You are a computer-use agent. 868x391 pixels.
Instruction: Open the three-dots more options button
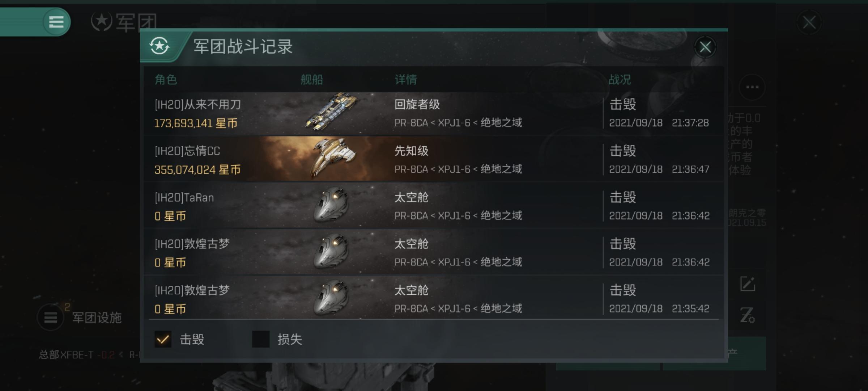[x=752, y=87]
